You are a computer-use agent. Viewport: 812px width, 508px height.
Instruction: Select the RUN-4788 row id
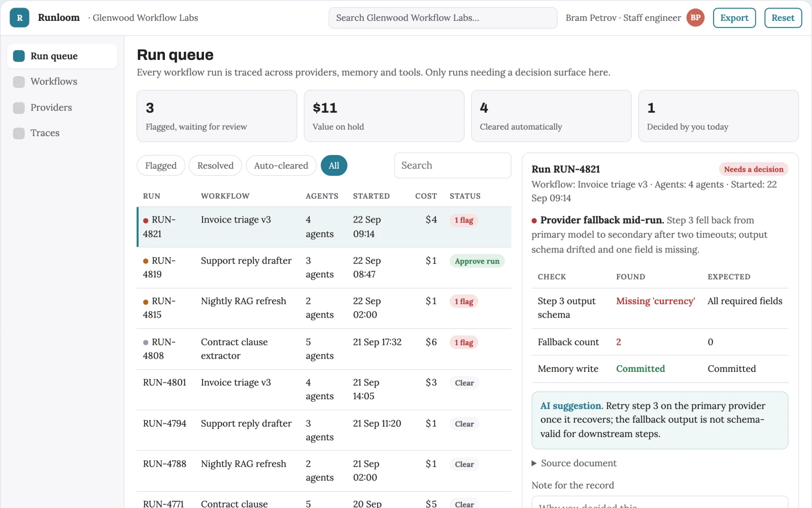(x=164, y=464)
